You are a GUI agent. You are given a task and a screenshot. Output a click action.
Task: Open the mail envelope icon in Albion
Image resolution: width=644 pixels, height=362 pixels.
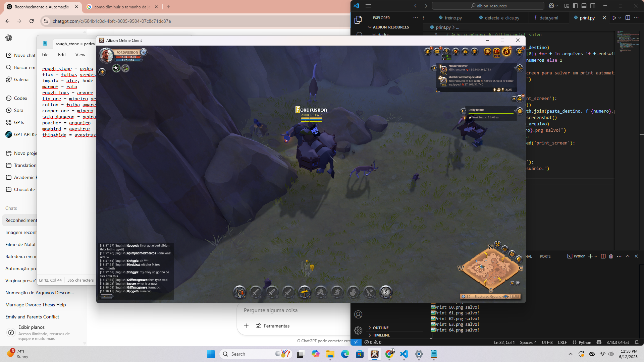tap(437, 51)
